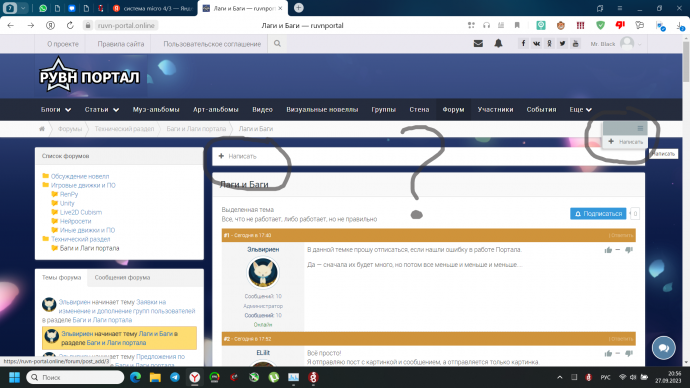Screen dimensions: 690x388
Task: Expand the Еще dropdown menu
Action: coord(580,110)
